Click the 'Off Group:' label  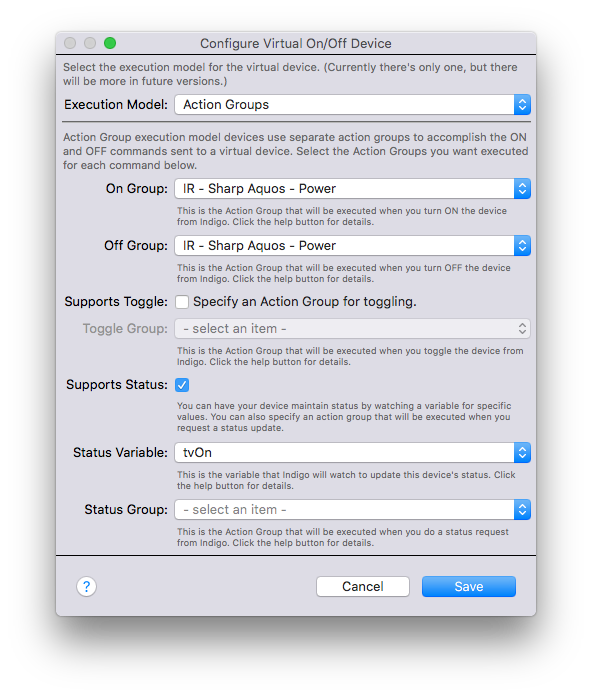tap(136, 245)
